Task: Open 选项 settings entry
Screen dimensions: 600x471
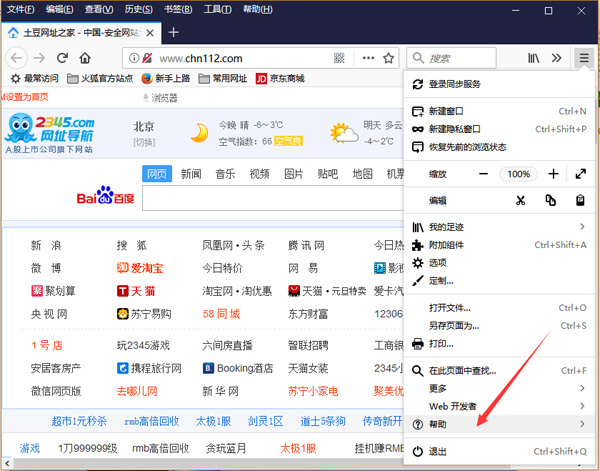Action: pos(499,263)
